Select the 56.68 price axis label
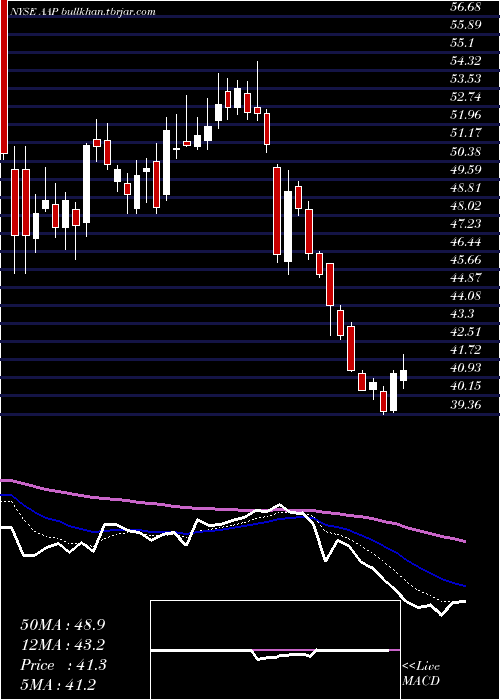 click(x=465, y=6)
